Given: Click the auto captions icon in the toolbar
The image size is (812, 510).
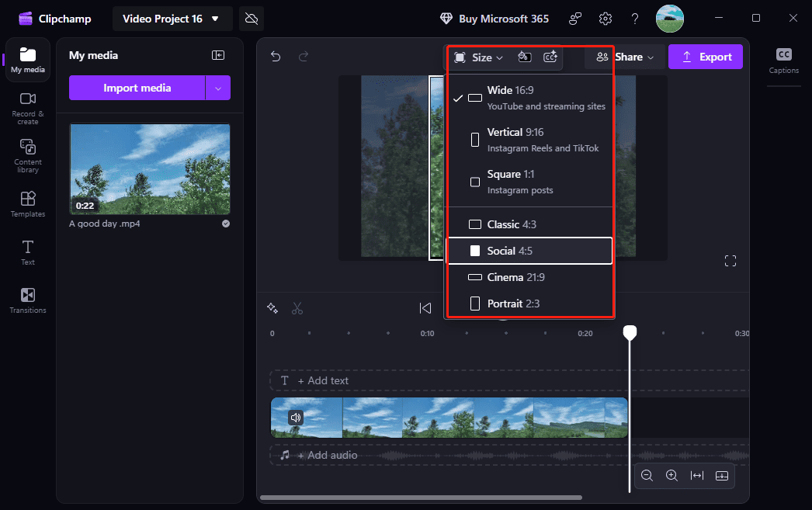Looking at the screenshot, I should coord(550,57).
